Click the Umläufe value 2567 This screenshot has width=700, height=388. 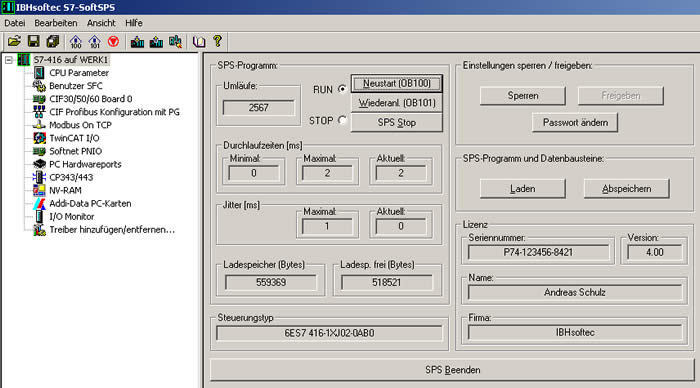[258, 108]
